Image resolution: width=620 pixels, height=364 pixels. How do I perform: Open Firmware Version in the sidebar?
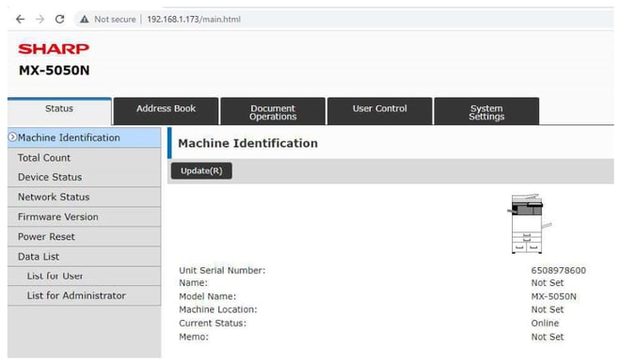point(84,216)
